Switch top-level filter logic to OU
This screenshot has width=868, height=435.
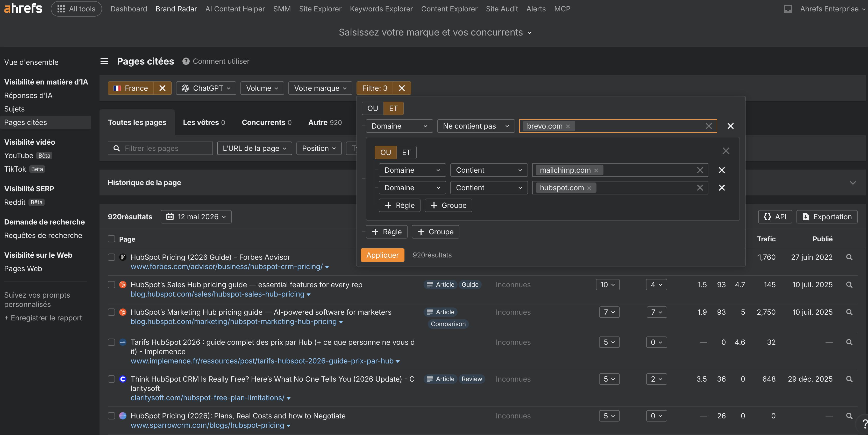[373, 109]
